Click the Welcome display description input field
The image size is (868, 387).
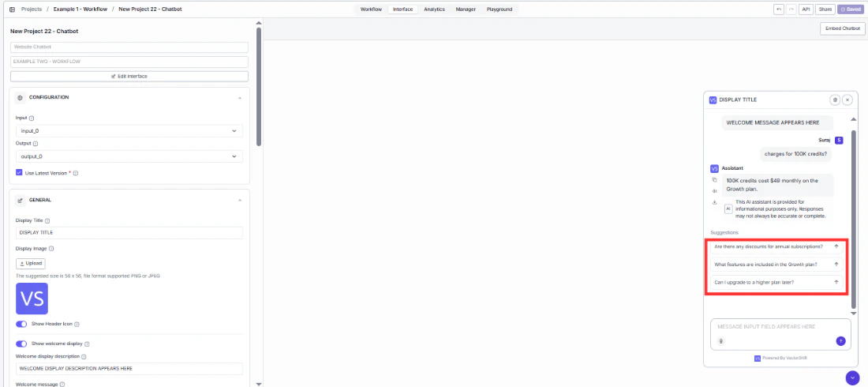[x=129, y=368]
